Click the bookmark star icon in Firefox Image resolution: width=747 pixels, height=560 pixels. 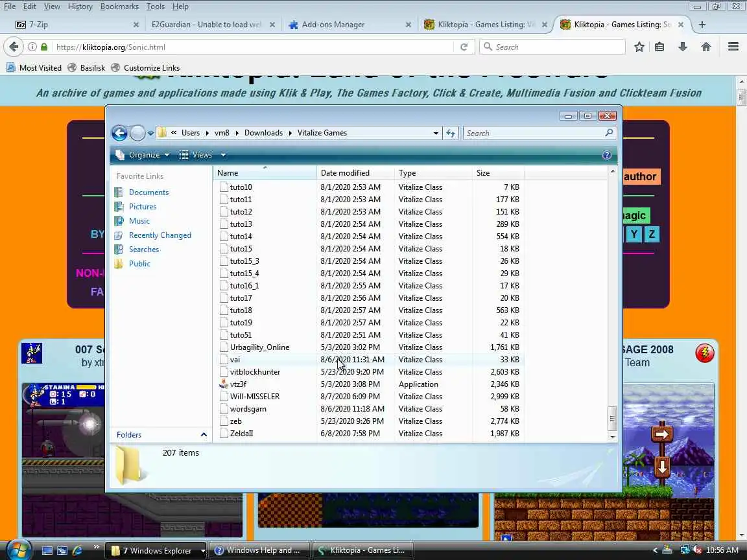(639, 47)
